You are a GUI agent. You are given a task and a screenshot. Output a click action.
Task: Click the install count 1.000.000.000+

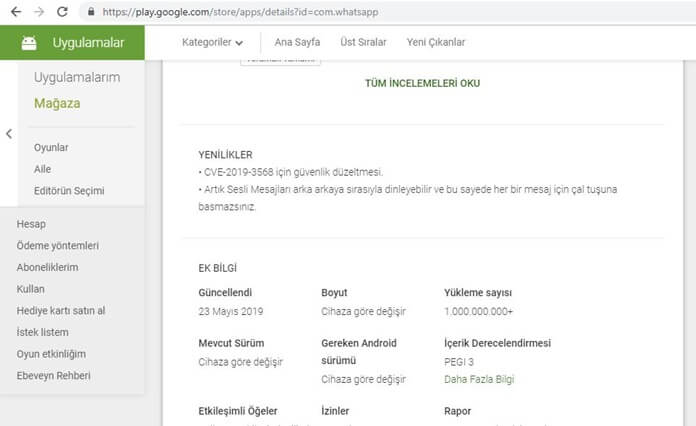point(478,312)
